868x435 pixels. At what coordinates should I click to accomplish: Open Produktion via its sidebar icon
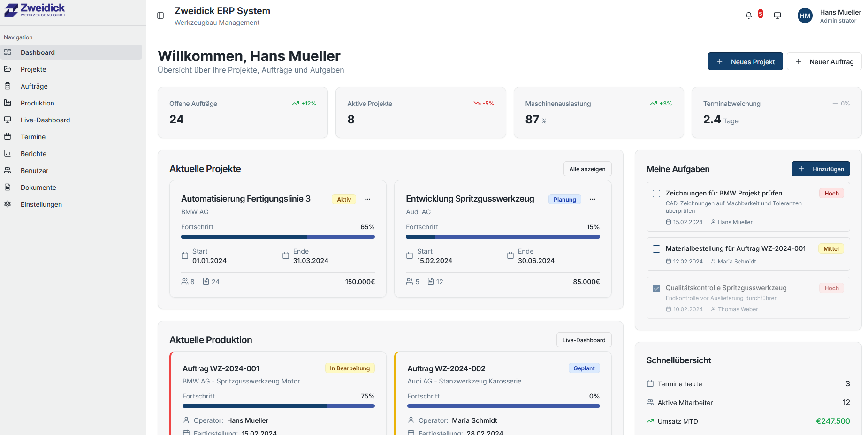click(8, 103)
